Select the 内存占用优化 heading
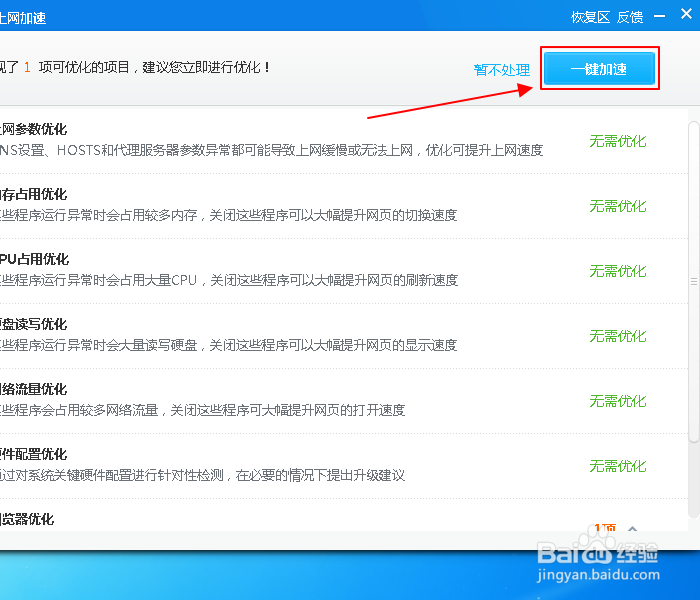700x600 pixels. (33, 194)
